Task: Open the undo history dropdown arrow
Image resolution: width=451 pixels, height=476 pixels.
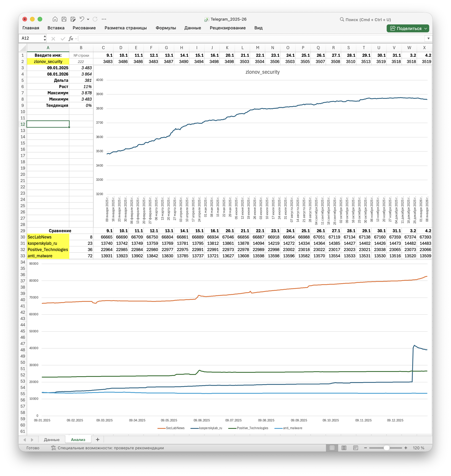Action: click(88, 19)
